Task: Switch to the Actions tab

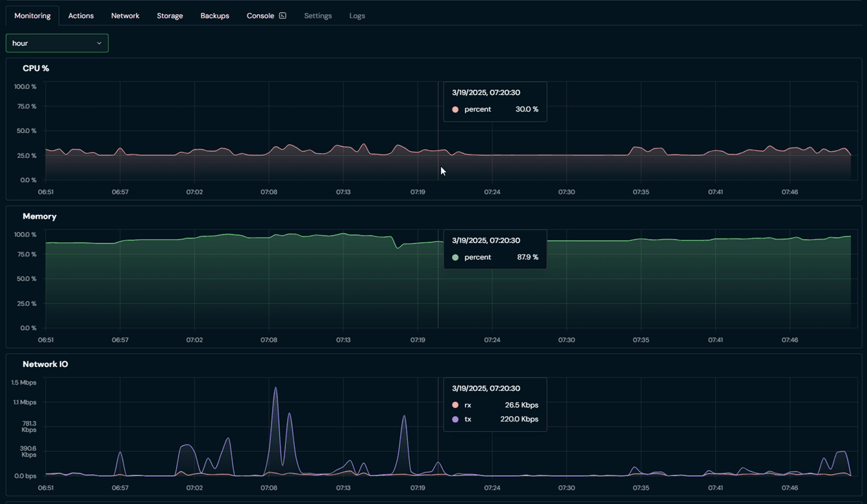Action: (x=81, y=16)
